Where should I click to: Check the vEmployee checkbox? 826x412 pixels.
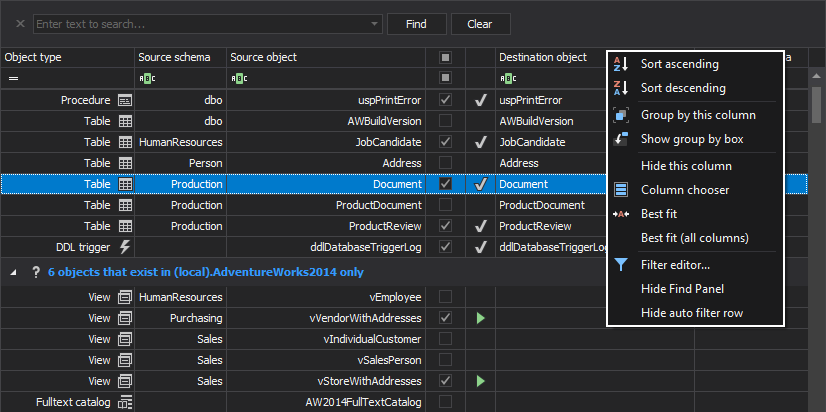tap(446, 297)
